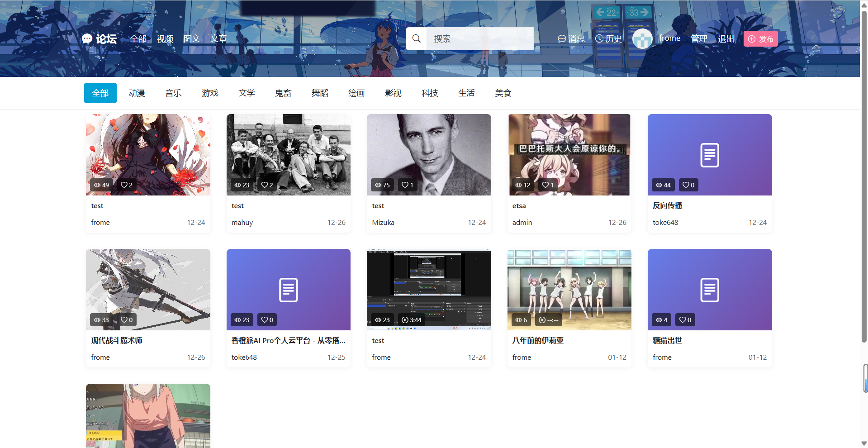The width and height of the screenshot is (868, 448).
Task: Open the video editor screenshot thumbnail
Action: click(429, 290)
